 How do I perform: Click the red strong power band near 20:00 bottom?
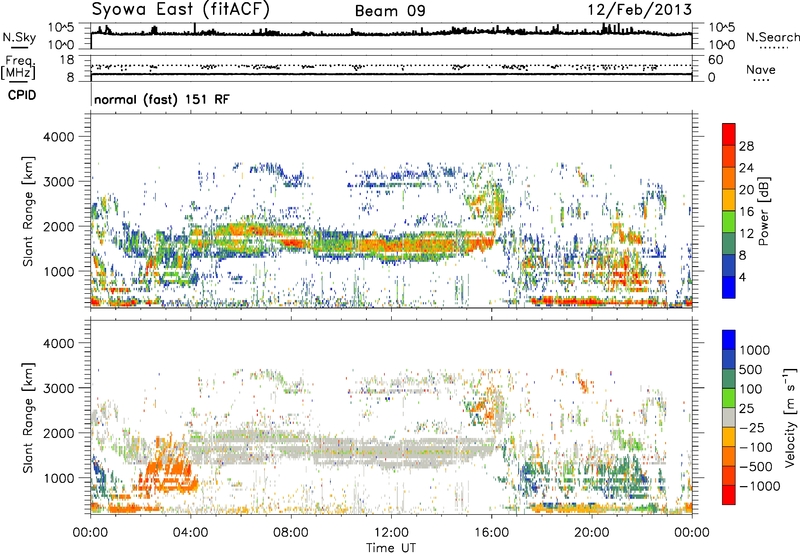[x=592, y=301]
